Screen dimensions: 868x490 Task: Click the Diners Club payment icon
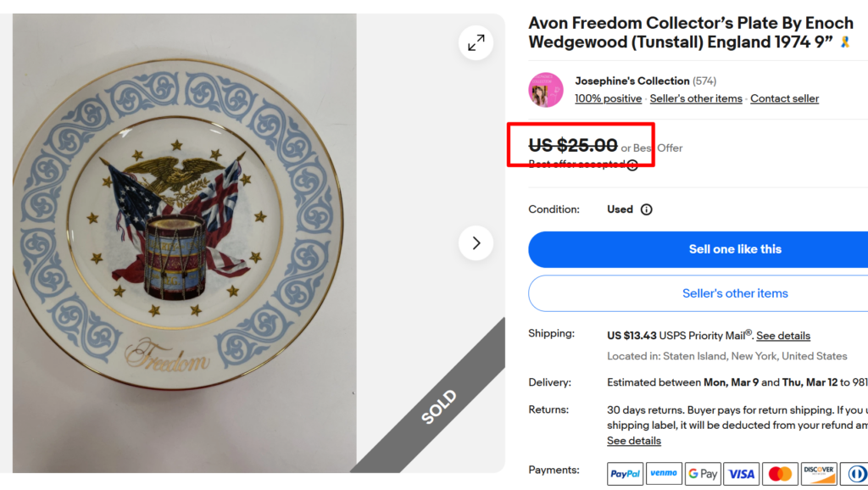click(856, 473)
